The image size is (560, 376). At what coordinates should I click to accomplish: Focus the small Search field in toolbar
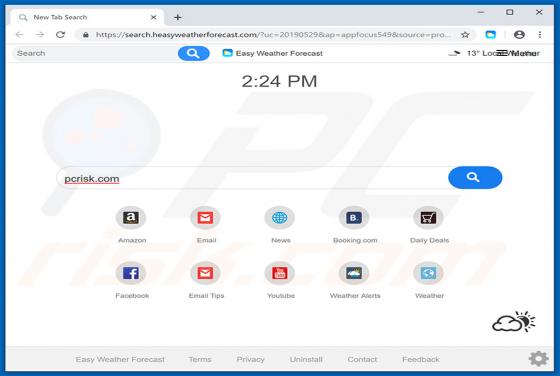tap(96, 54)
